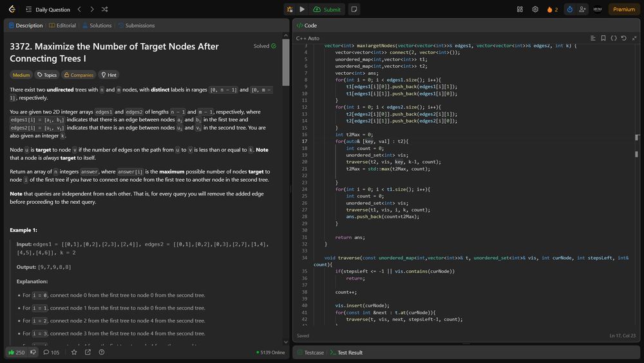Image resolution: width=644 pixels, height=363 pixels.
Task: Switch to the Solutions tab
Action: pyautogui.click(x=97, y=26)
